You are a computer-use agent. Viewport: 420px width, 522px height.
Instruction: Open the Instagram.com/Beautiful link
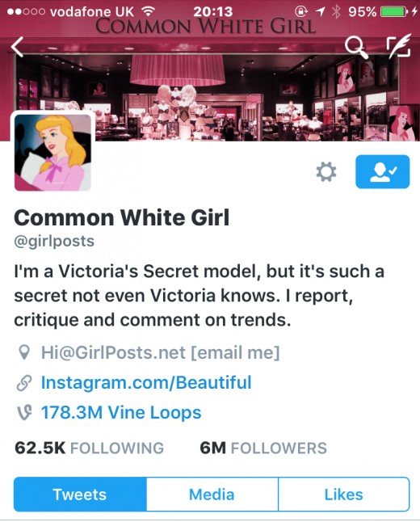coord(146,382)
